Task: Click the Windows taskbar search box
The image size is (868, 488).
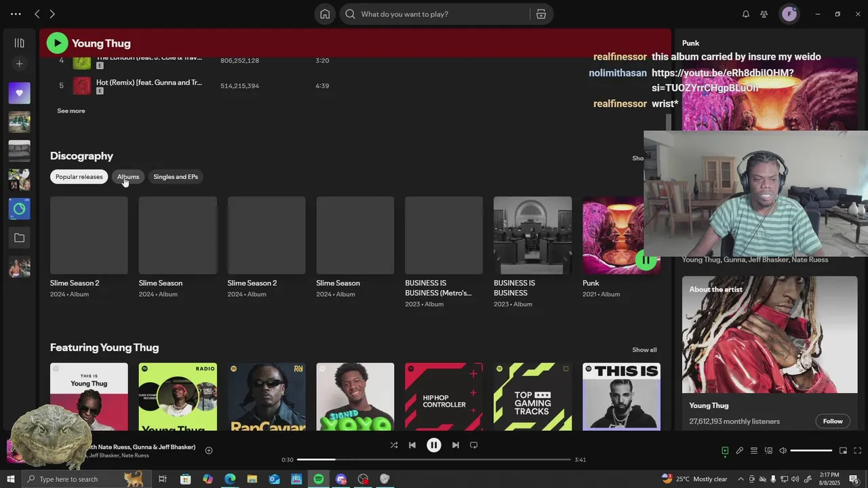Action: tap(86, 479)
